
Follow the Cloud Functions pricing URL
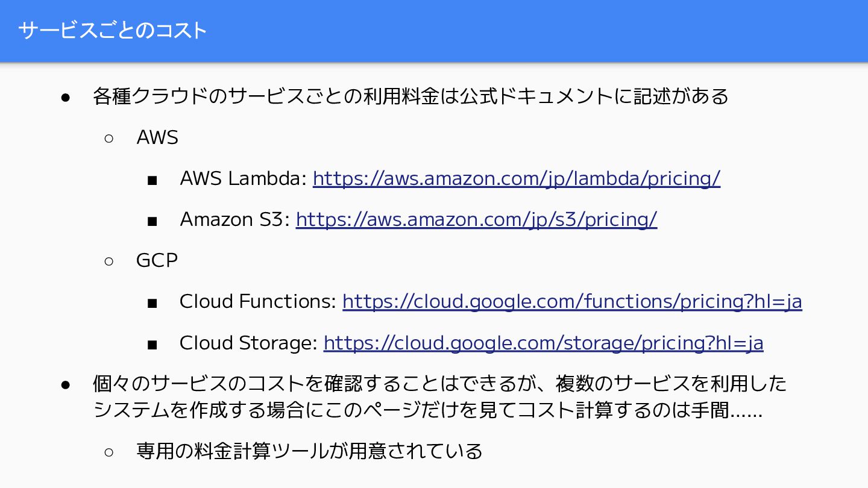(572, 301)
